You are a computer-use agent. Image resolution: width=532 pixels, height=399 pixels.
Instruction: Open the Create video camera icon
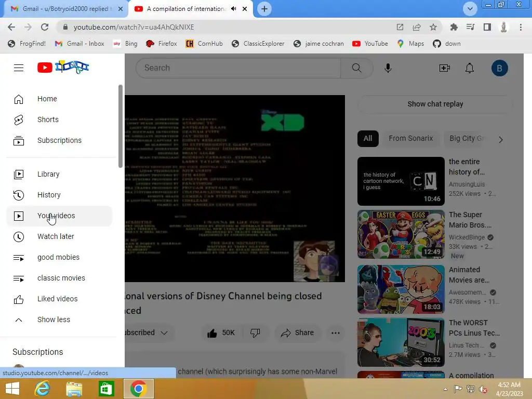(445, 68)
